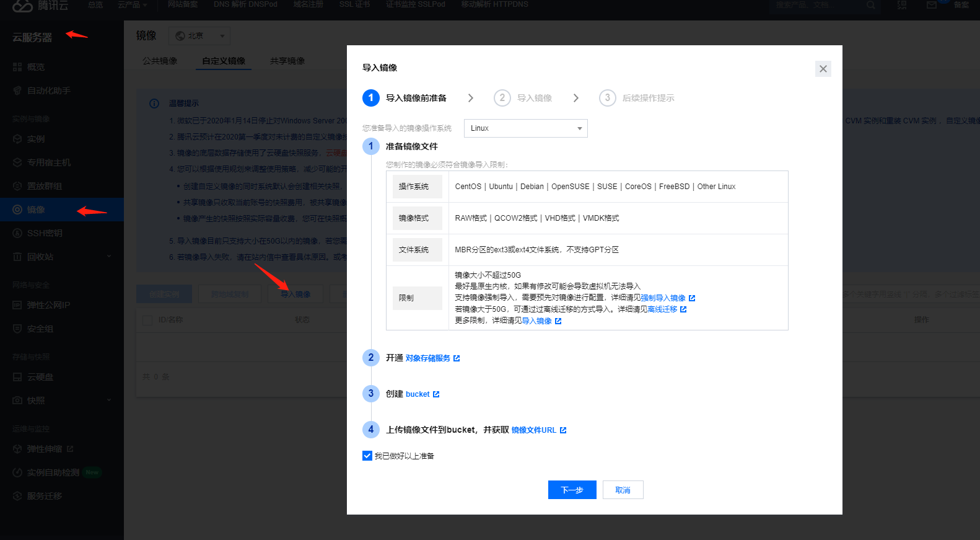Switch to the 公共镜像 tab
This screenshot has width=980, height=540.
pyautogui.click(x=160, y=61)
